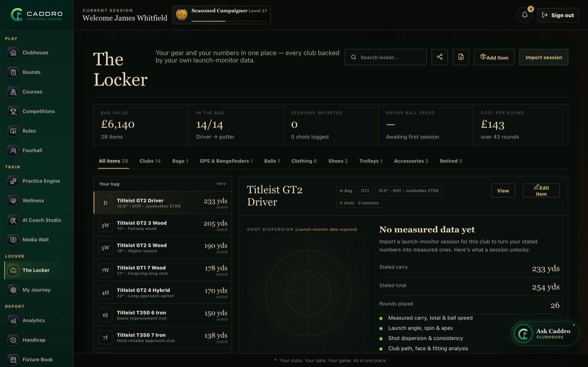The height and width of the screenshot is (367, 588).
Task: Switch to the Shoes tab
Action: tap(338, 161)
